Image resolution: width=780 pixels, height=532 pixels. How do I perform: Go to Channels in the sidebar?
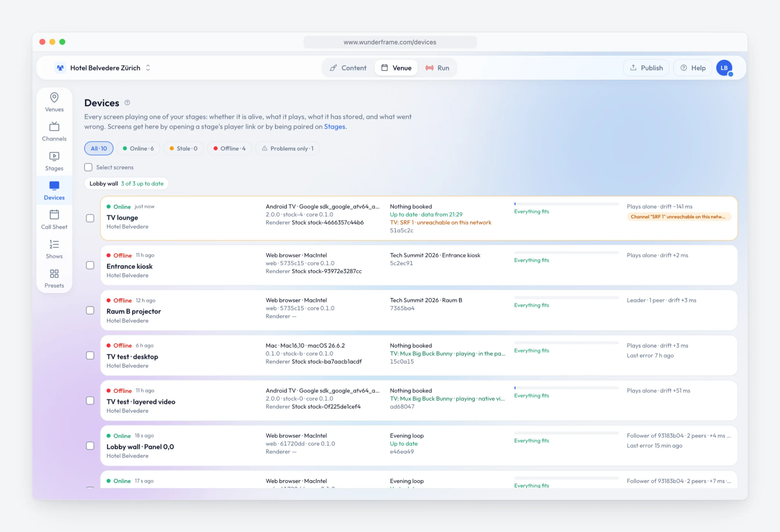(x=54, y=132)
